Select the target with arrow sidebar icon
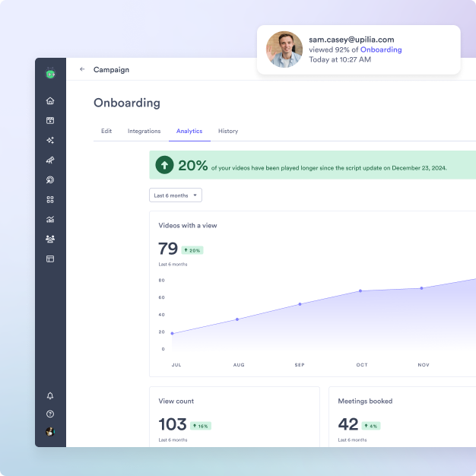 (x=50, y=180)
